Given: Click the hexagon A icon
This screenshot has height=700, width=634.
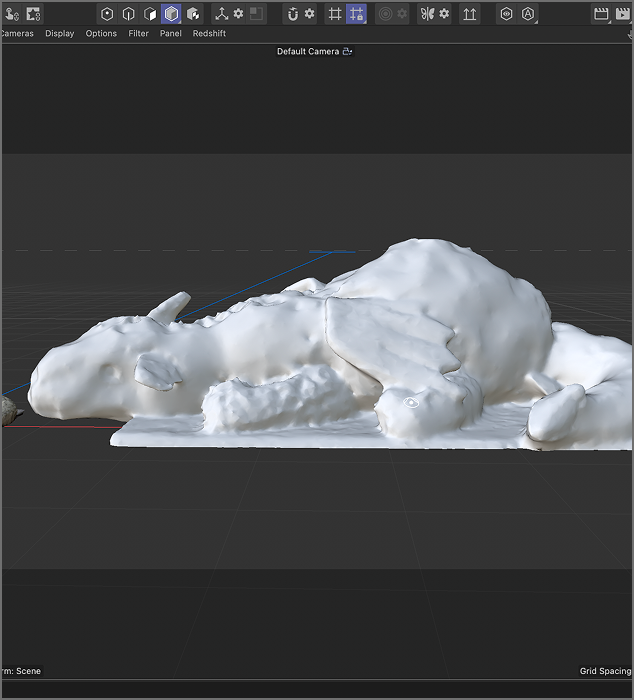Looking at the screenshot, I should tap(528, 14).
